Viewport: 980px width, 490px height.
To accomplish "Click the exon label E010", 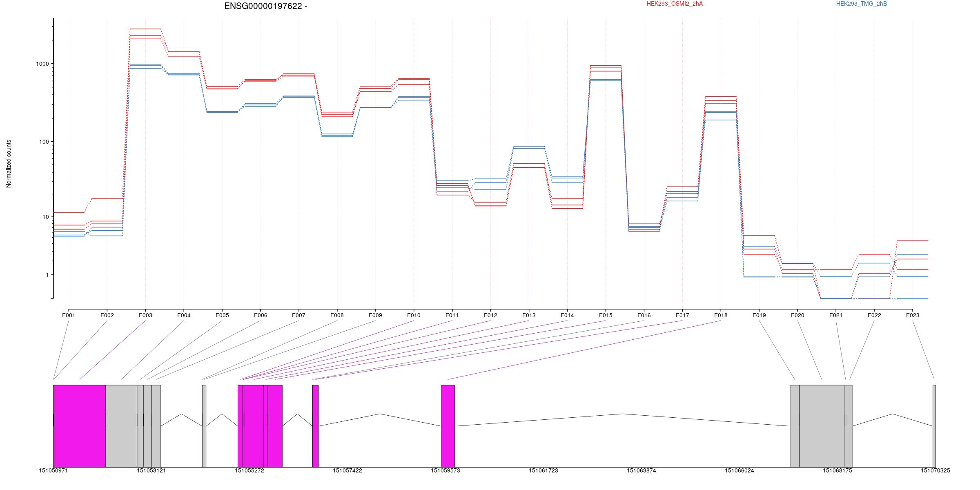I will (414, 315).
